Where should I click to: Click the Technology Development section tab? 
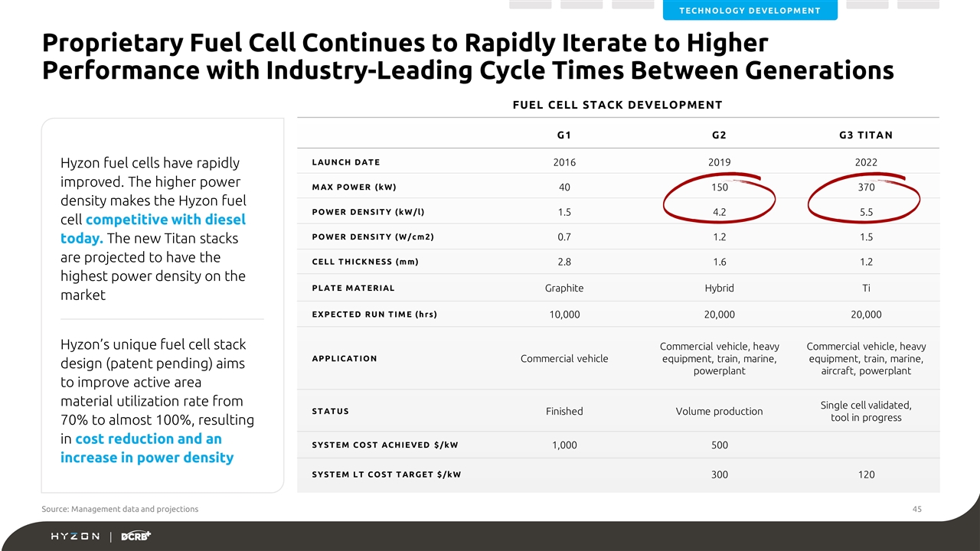[750, 11]
